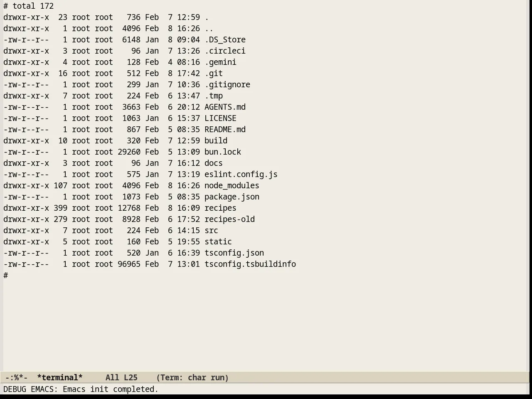Select the LICENSE file name
Image resolution: width=532 pixels, height=399 pixels.
(x=220, y=118)
